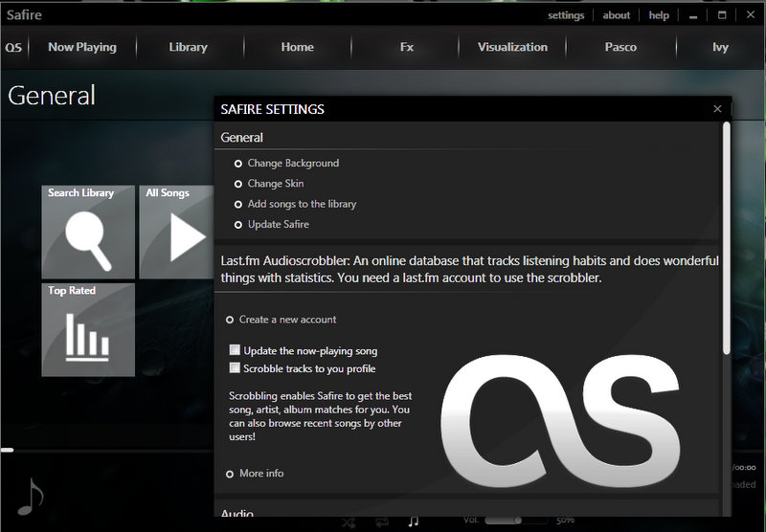This screenshot has height=532, width=766.
Task: Click the General section header in settings
Action: click(242, 138)
